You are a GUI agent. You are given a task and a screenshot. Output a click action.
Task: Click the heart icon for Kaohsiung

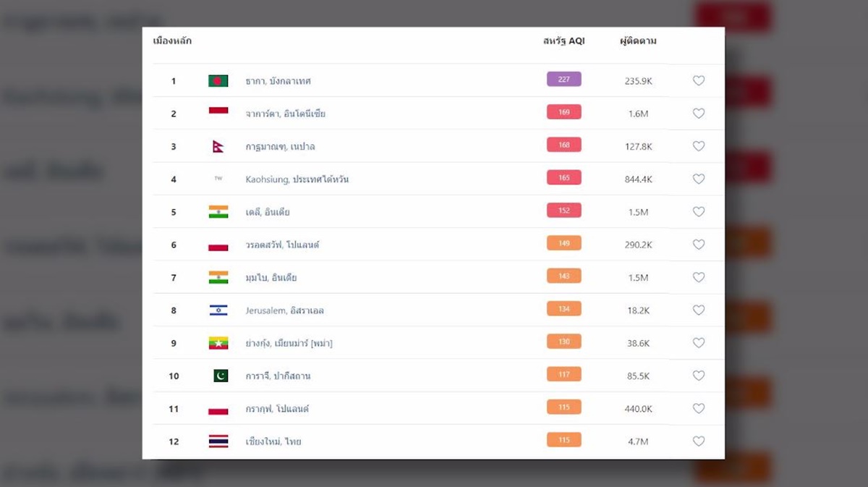pos(698,179)
